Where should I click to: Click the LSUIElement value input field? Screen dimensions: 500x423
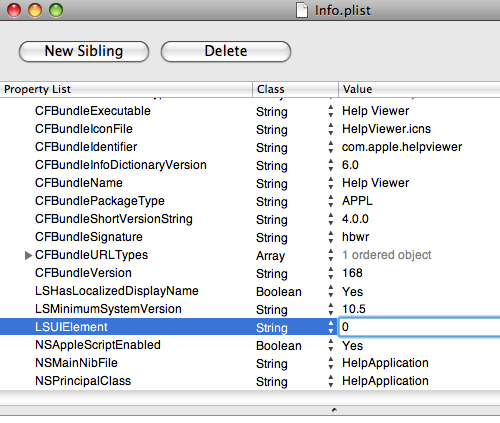[419, 327]
